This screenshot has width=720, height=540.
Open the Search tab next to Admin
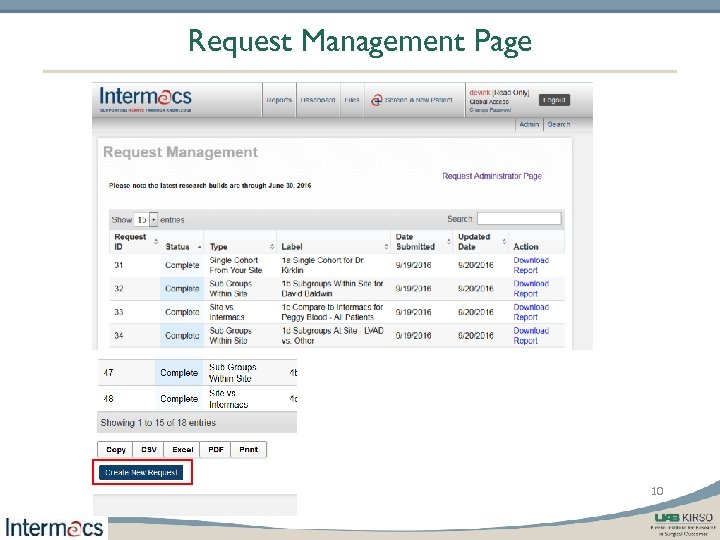559,124
